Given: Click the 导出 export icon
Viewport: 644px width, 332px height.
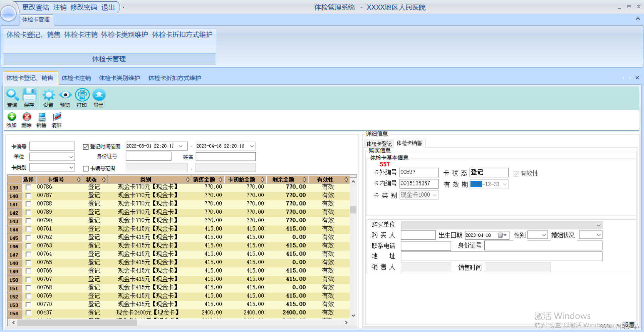Looking at the screenshot, I should [x=99, y=95].
